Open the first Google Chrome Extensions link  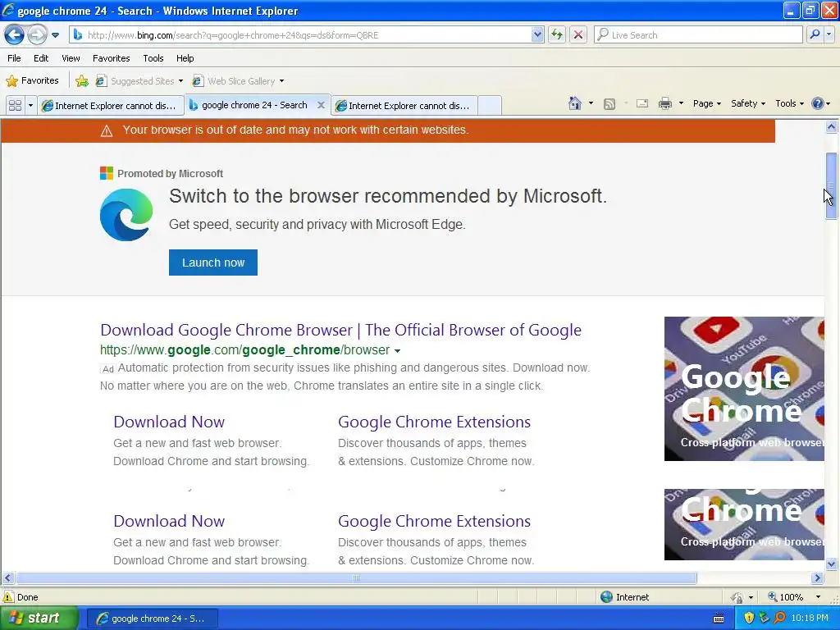[435, 422]
